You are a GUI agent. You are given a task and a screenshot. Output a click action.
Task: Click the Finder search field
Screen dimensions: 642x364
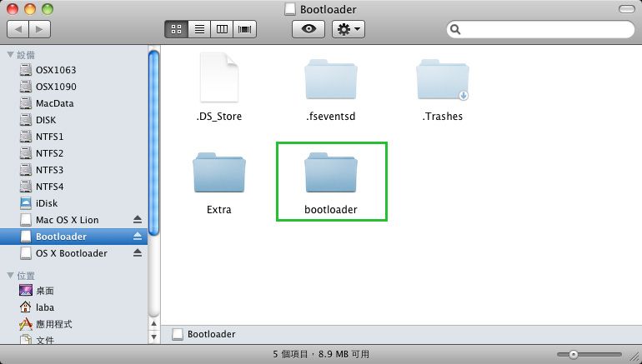(540, 29)
